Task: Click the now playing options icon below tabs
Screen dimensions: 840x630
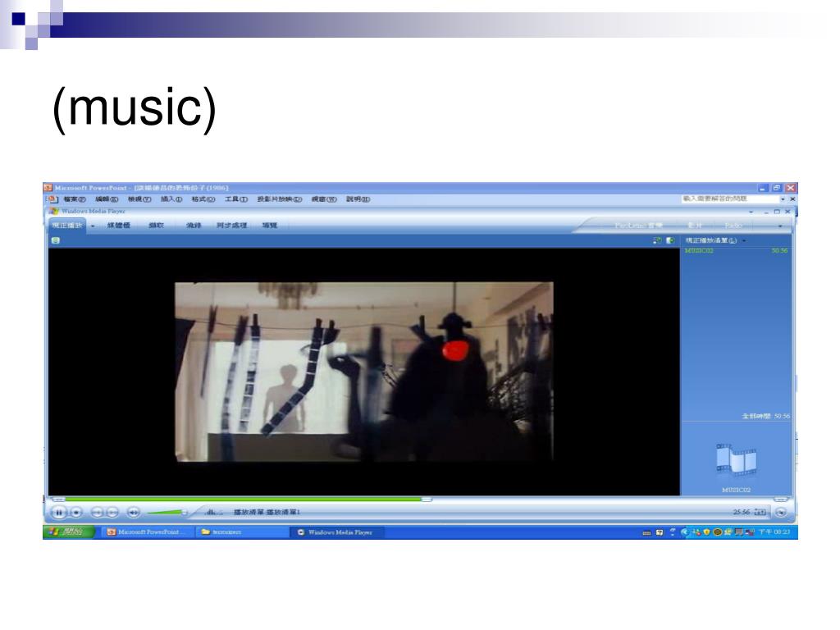Action: (55, 240)
